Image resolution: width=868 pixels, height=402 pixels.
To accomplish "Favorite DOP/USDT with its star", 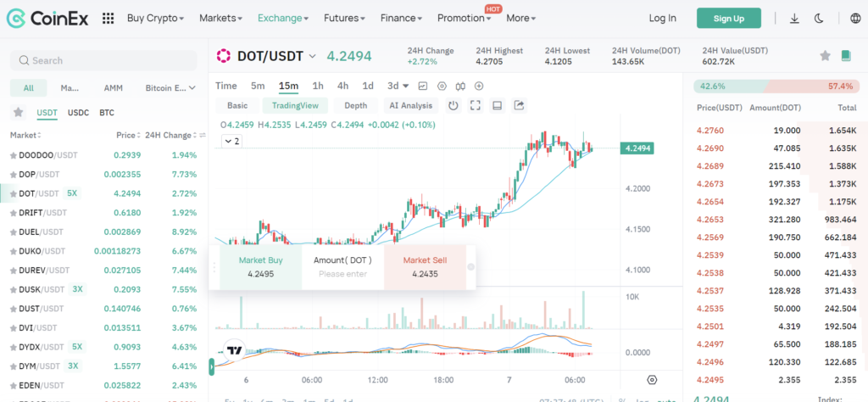I will pyautogui.click(x=14, y=175).
